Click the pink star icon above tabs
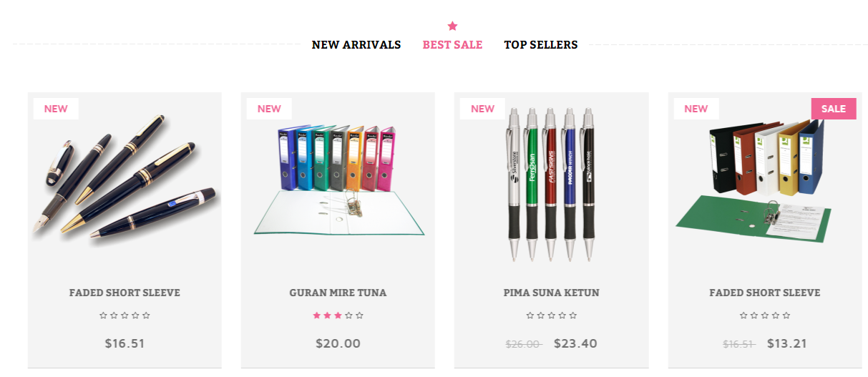This screenshot has height=377, width=868. click(452, 26)
